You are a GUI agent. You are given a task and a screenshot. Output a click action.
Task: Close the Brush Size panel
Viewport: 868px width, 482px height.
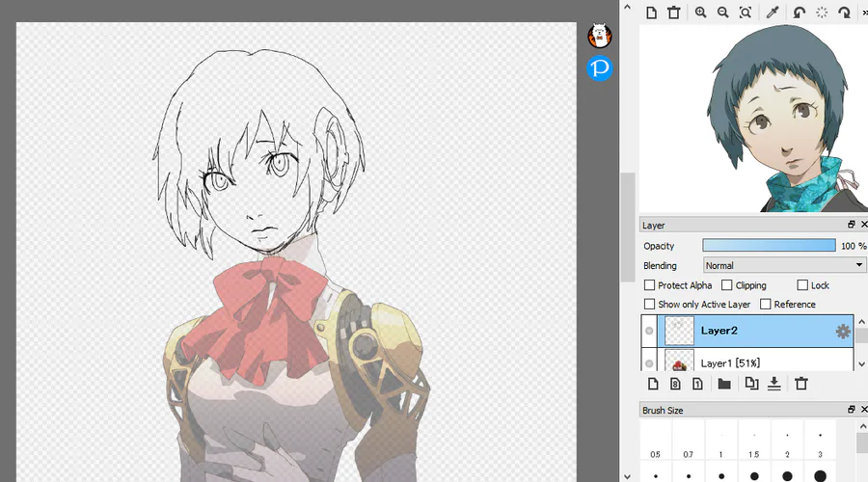(x=864, y=410)
